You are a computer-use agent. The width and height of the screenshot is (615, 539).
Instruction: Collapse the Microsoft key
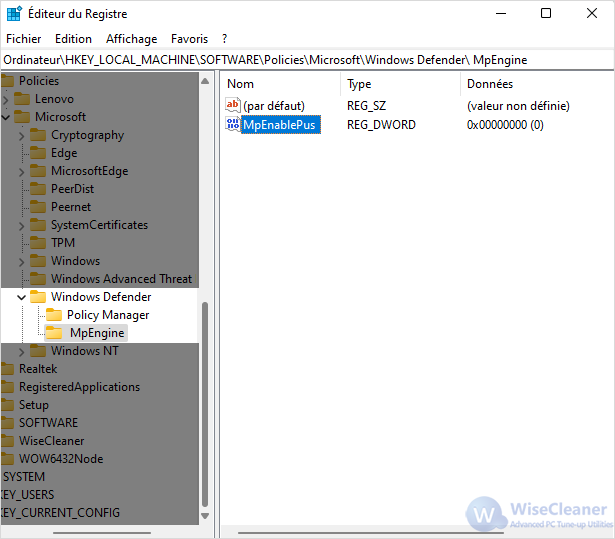5,117
